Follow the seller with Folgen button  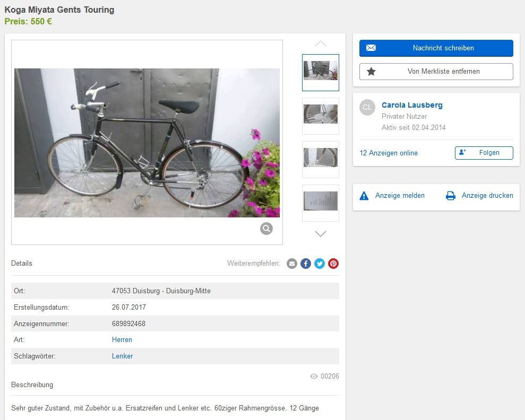pos(484,153)
